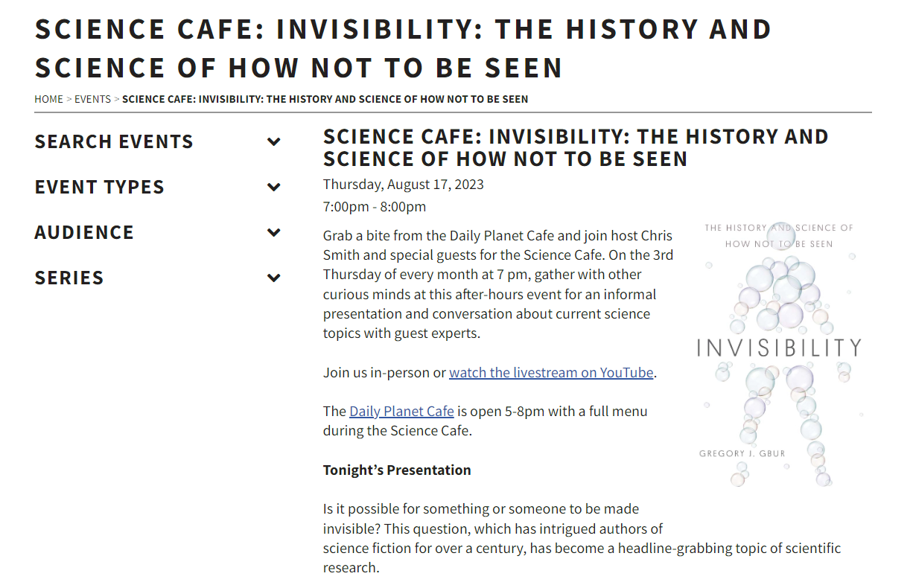Click the large page title at top

point(402,48)
